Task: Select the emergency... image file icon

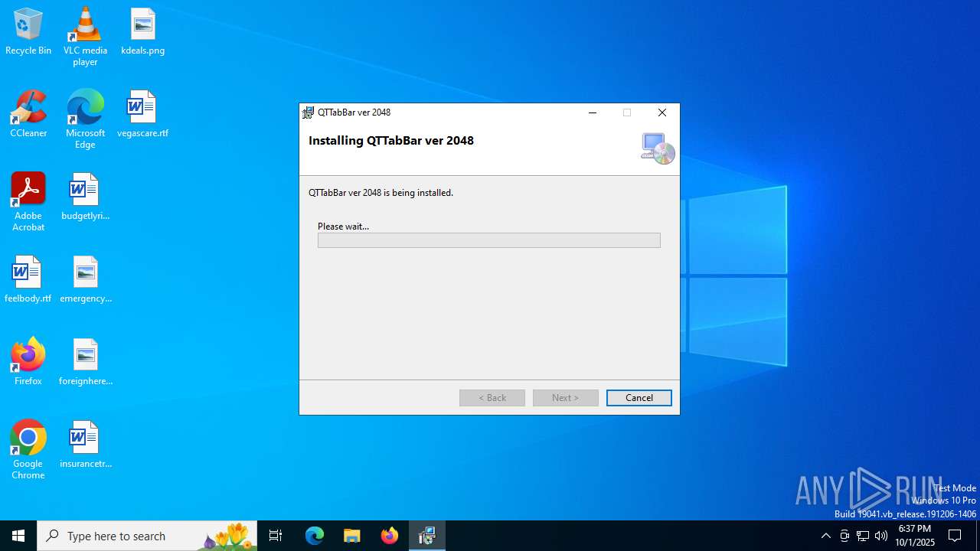Action: [85, 280]
